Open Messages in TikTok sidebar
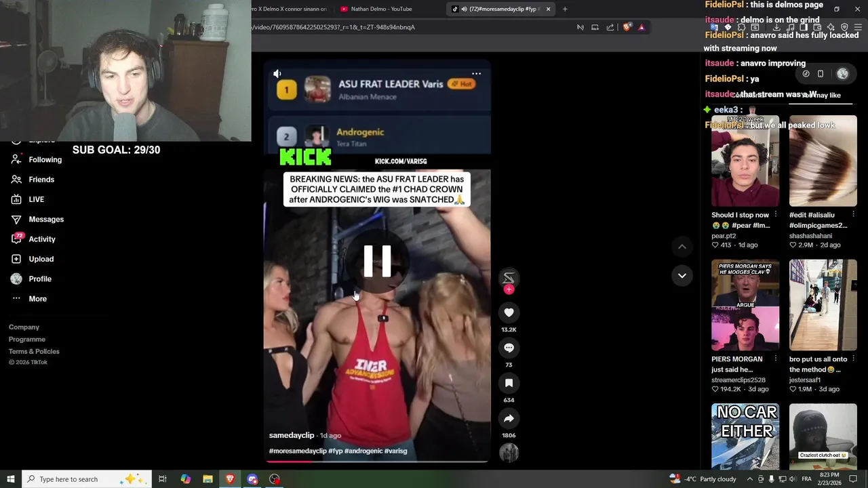Viewport: 868px width, 488px height. [37, 219]
